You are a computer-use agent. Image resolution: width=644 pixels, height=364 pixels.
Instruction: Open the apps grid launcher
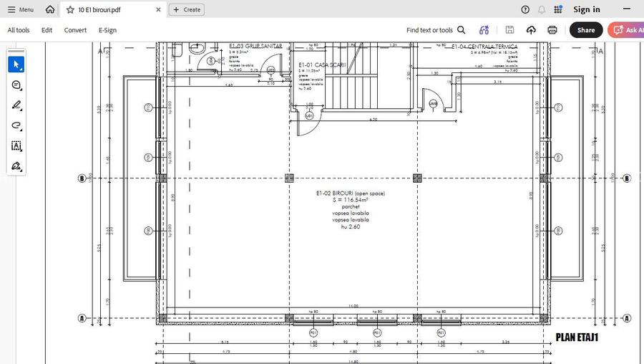pos(557,9)
